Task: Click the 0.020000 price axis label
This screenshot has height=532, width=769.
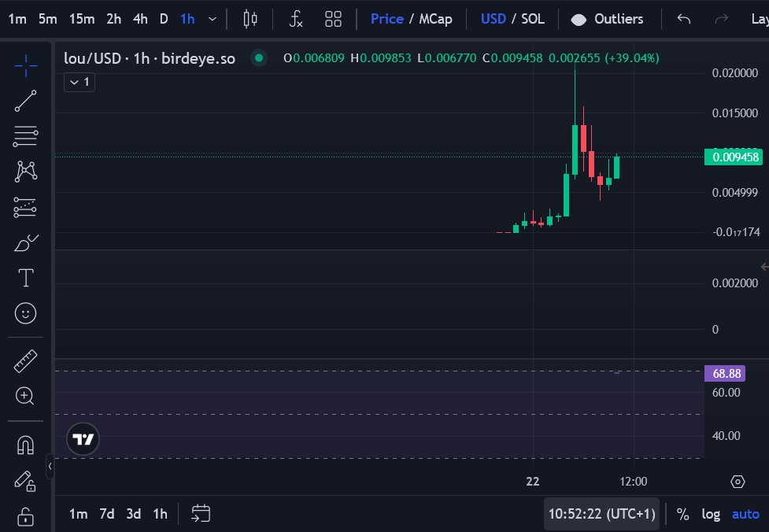Action: point(734,73)
